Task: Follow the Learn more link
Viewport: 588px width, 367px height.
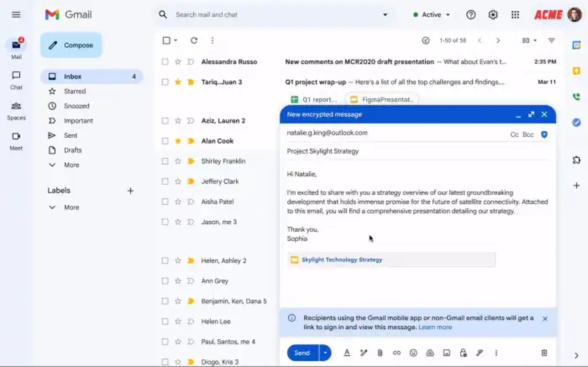Action: click(435, 327)
